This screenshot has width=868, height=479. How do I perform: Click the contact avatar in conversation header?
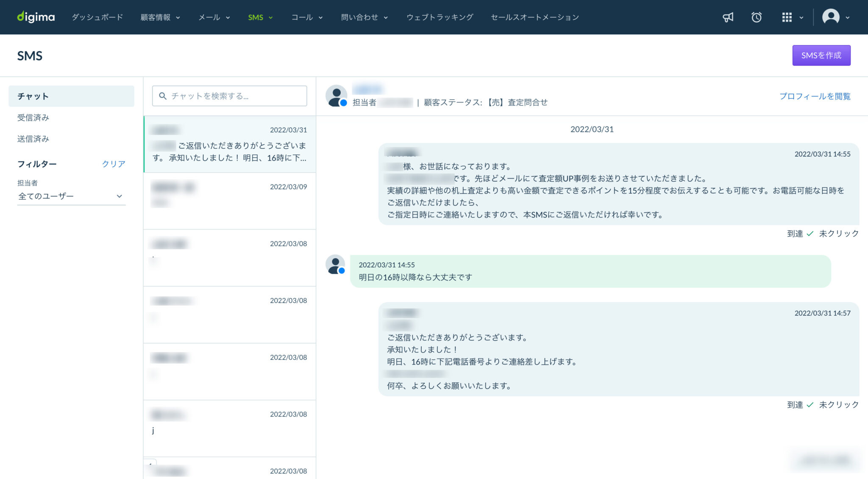[x=335, y=95]
